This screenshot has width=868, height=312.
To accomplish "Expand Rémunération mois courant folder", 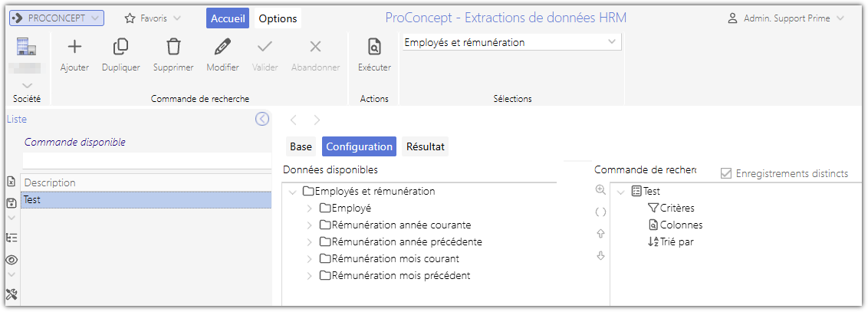I will pos(309,259).
